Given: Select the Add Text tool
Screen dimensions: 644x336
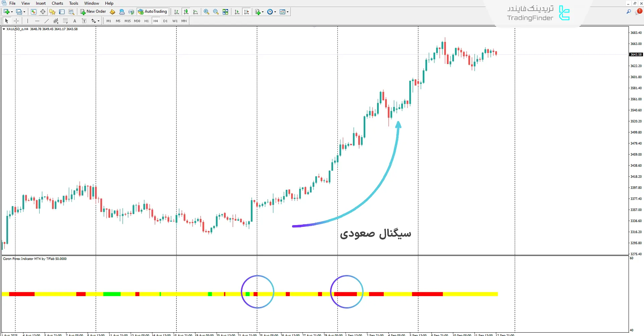Looking at the screenshot, I should click(x=74, y=21).
